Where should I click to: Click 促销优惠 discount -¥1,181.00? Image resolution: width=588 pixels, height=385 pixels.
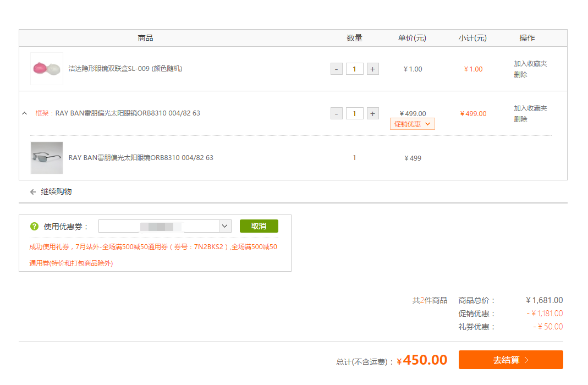click(x=545, y=313)
